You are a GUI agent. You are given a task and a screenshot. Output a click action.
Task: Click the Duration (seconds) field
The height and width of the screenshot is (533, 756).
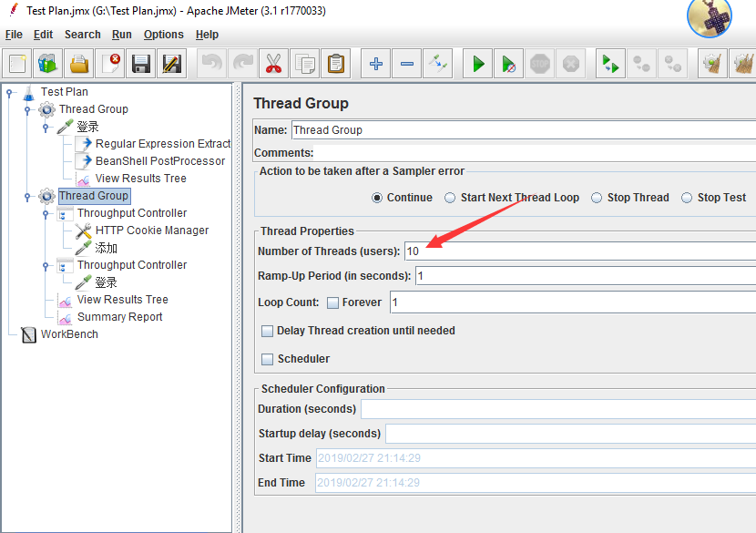point(558,409)
